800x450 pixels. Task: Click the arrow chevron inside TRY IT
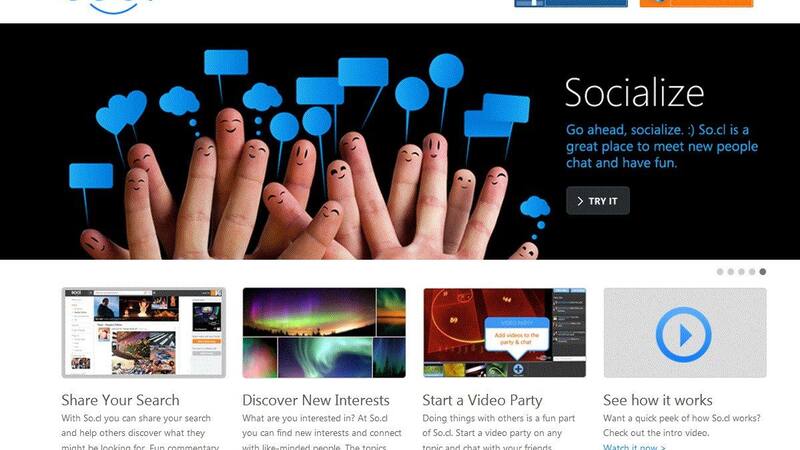(580, 201)
